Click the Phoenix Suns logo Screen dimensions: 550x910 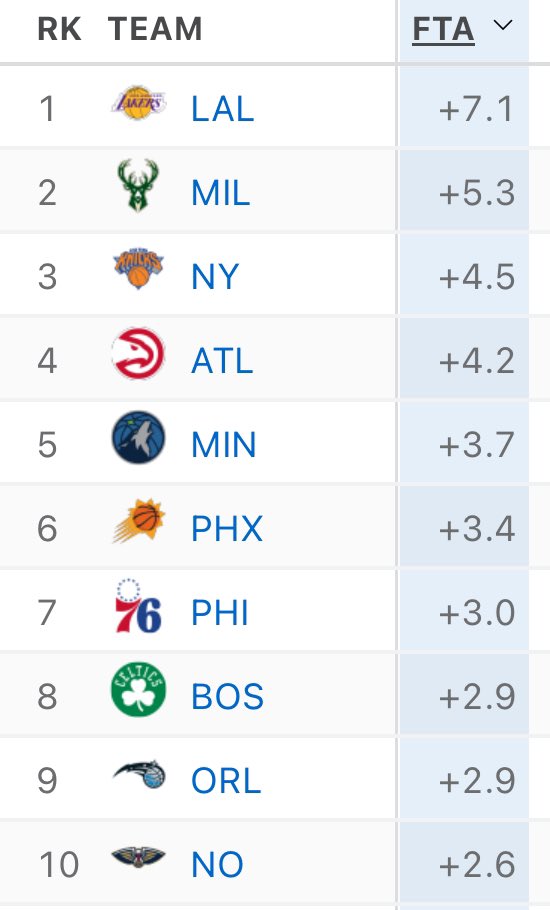click(x=138, y=521)
